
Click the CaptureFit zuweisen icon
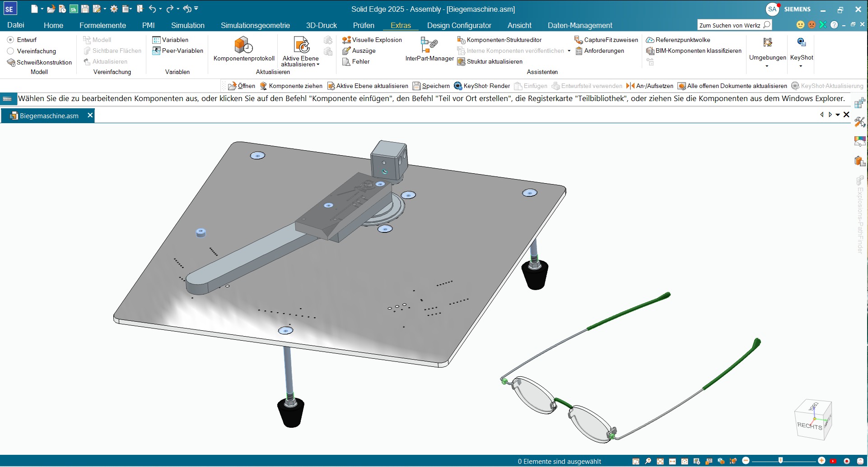point(578,40)
